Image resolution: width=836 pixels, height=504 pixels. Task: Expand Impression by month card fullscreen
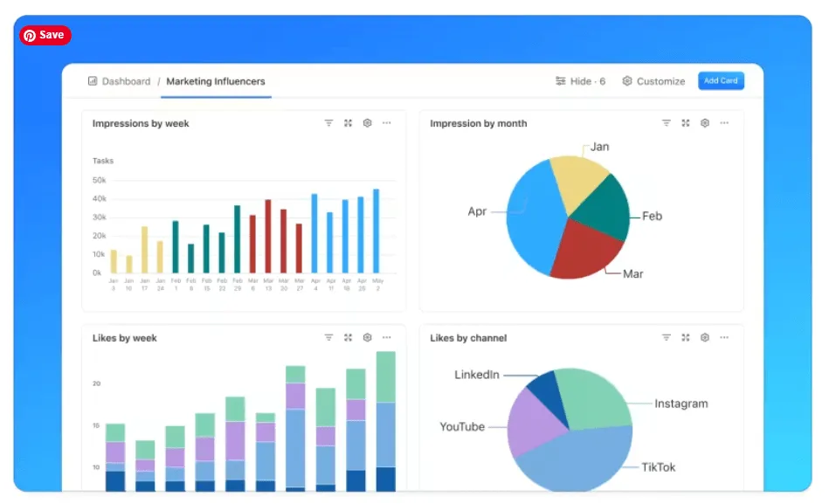[686, 123]
